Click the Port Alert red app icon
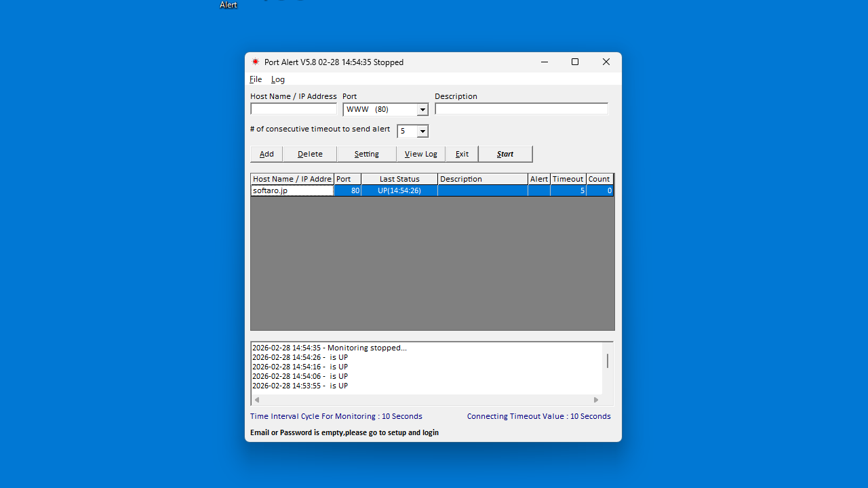This screenshot has height=488, width=868. click(256, 62)
